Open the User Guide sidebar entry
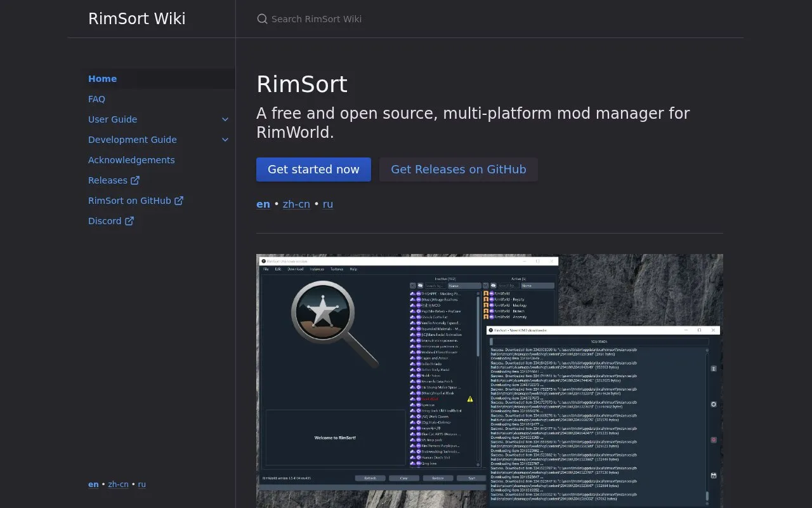The image size is (812, 508). click(112, 119)
